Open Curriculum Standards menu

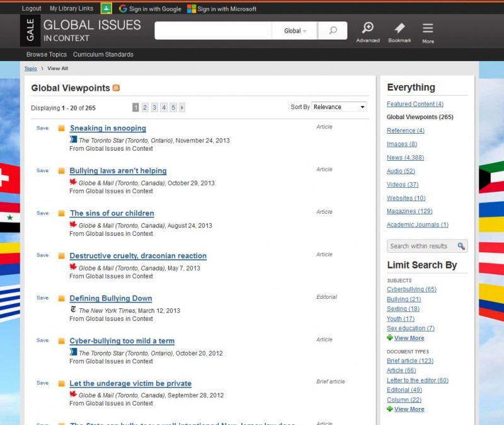pyautogui.click(x=103, y=54)
